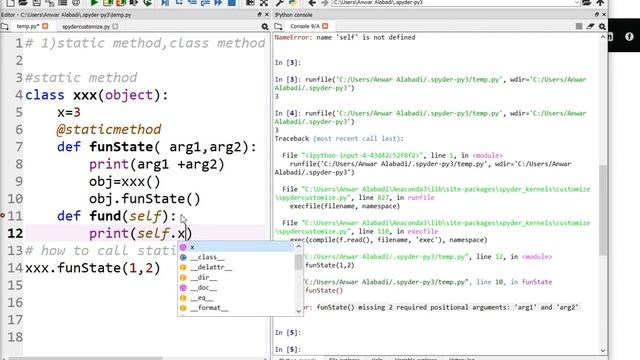Close the spydercustomize.py tab

116,26
